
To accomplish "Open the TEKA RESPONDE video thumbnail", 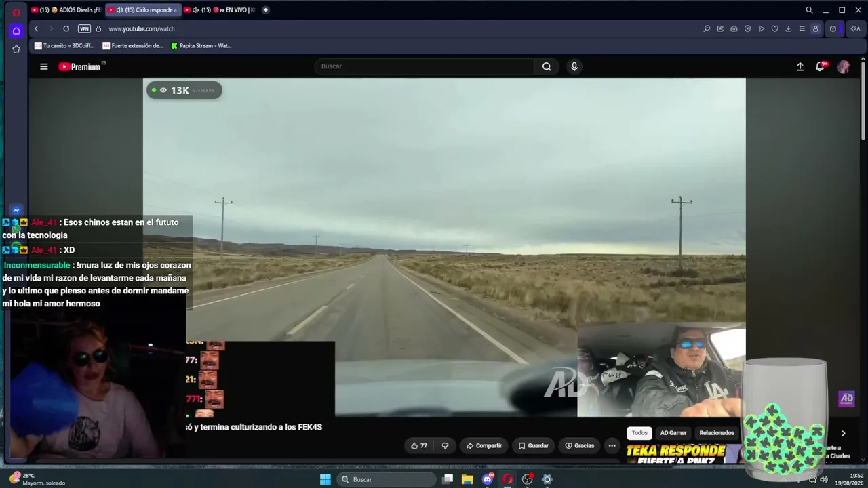I will (684, 453).
